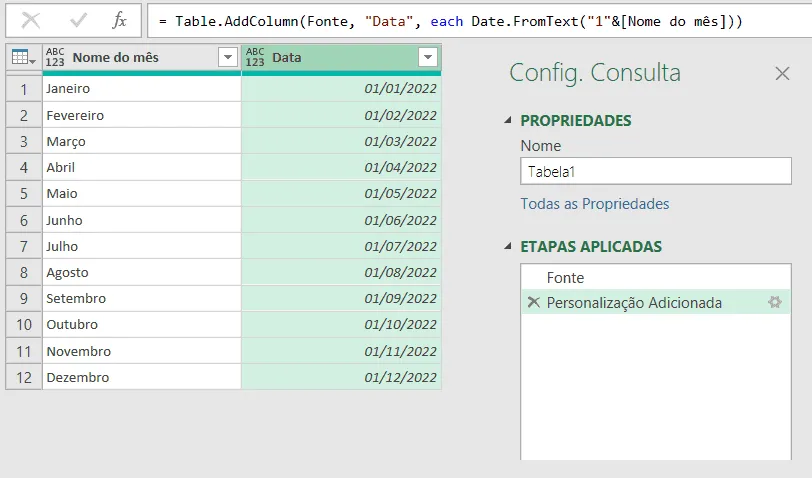Click the Fevereiro cell
Viewport: 812px width, 478px height.
(x=141, y=115)
